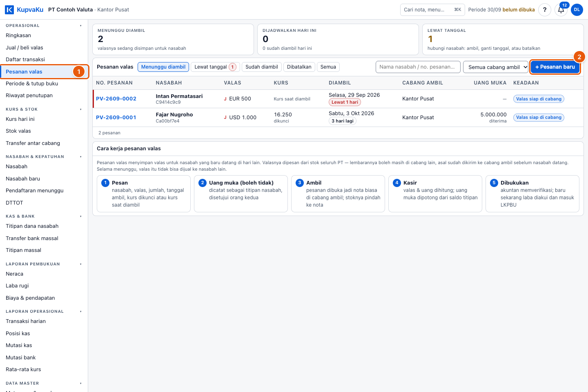Click the KupvaKu logo icon
588x392 pixels.
pos(9,9)
